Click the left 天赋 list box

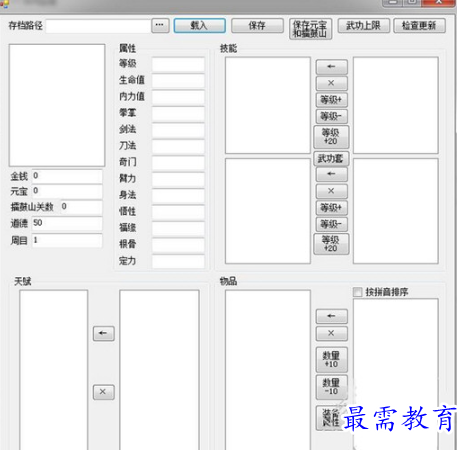click(54, 370)
